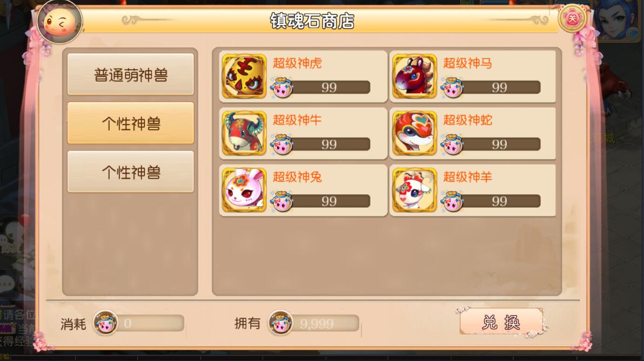
Task: Click the 拥有 amount field showing 9,999
Action: click(x=325, y=323)
